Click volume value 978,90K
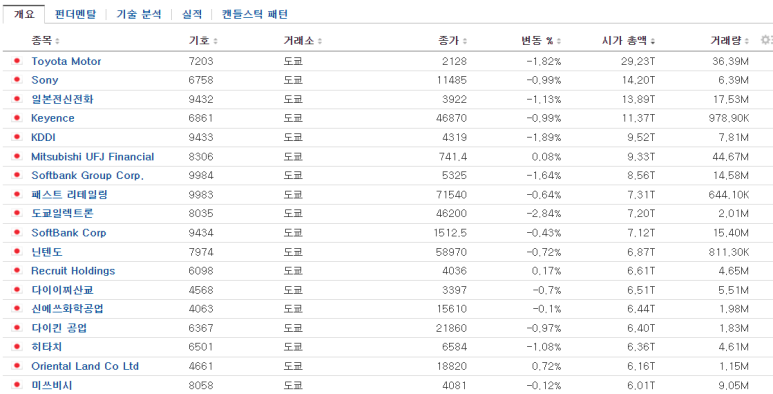 (x=728, y=118)
